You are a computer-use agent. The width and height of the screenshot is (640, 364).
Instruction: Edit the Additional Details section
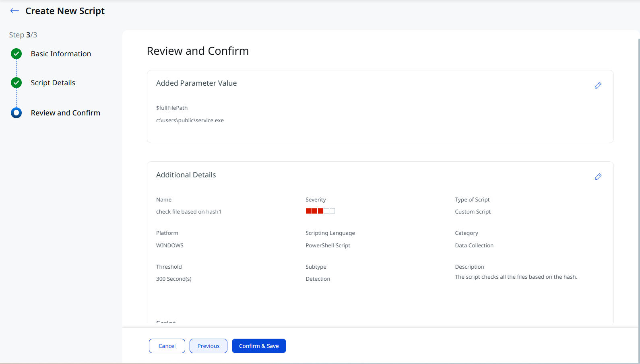[x=598, y=177]
